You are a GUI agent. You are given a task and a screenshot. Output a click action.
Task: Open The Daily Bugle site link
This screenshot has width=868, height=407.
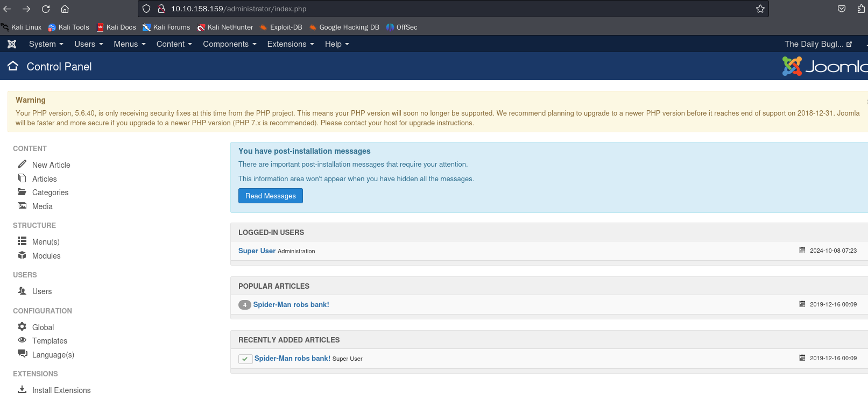[x=818, y=44]
